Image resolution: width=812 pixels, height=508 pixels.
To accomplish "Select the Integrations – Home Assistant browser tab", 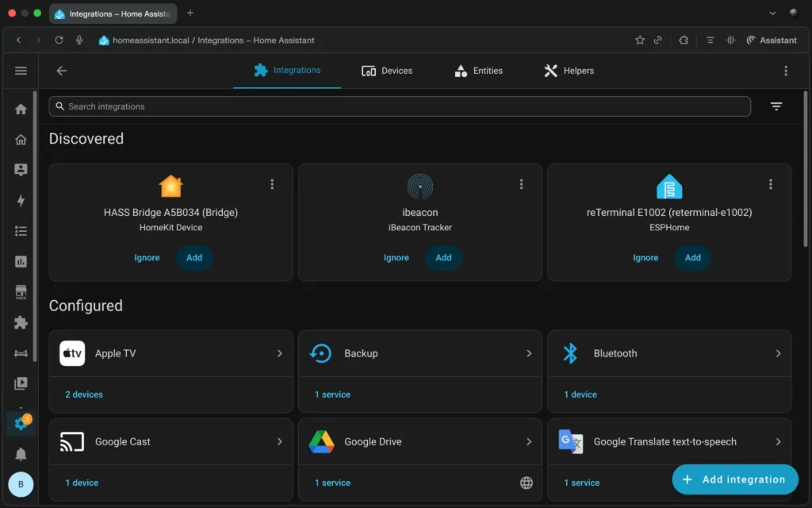I will pyautogui.click(x=113, y=14).
